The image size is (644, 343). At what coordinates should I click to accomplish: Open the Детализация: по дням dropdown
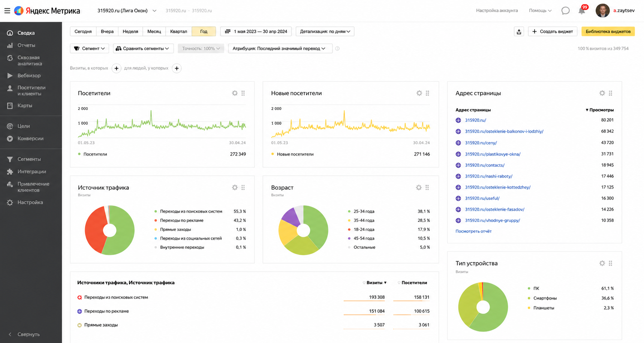[325, 31]
